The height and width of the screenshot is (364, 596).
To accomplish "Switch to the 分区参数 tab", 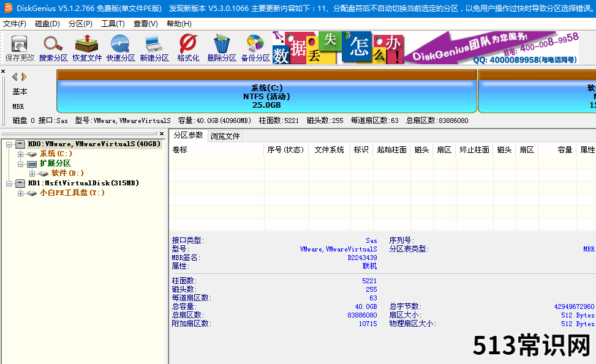I will 189,135.
